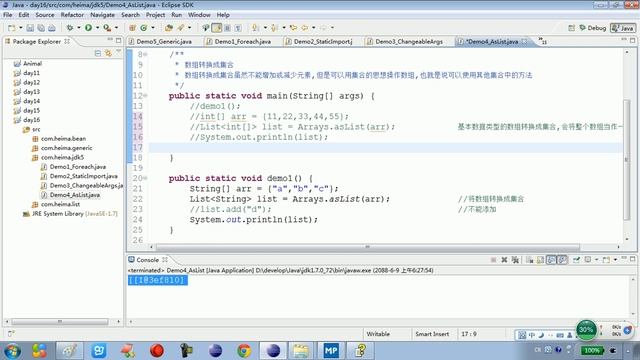Image resolution: width=640 pixels, height=360 pixels.
Task: Open the Source menu
Action: click(x=45, y=15)
